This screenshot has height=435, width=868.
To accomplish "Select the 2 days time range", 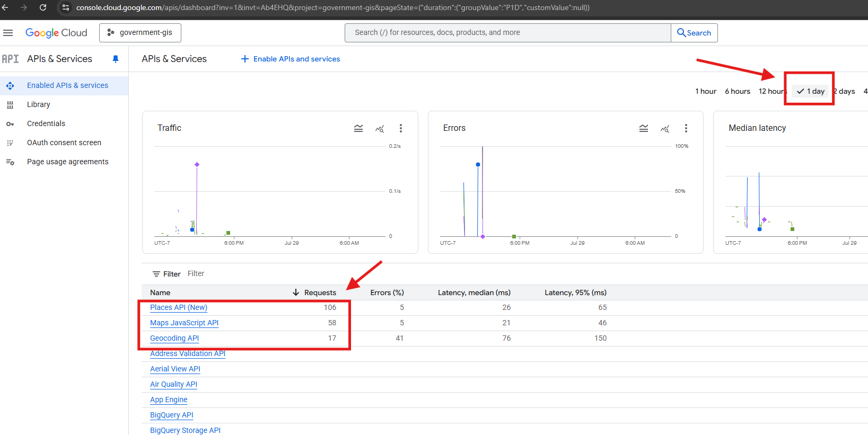I will 844,91.
